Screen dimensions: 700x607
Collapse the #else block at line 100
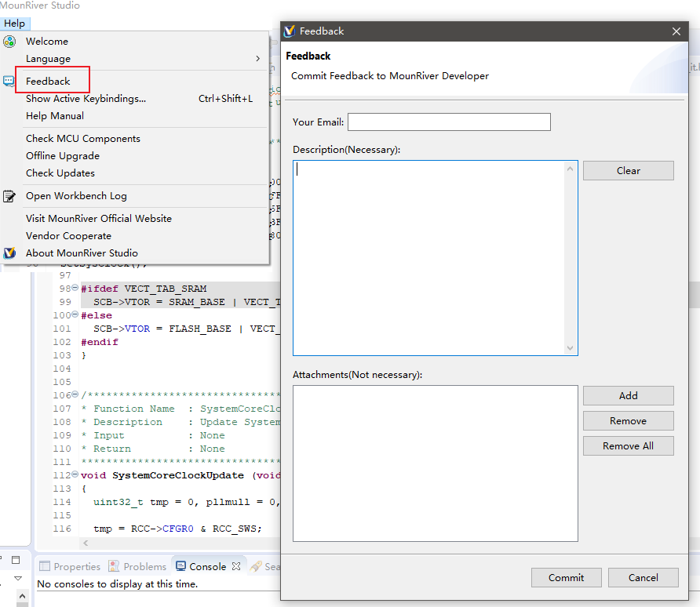click(x=75, y=315)
